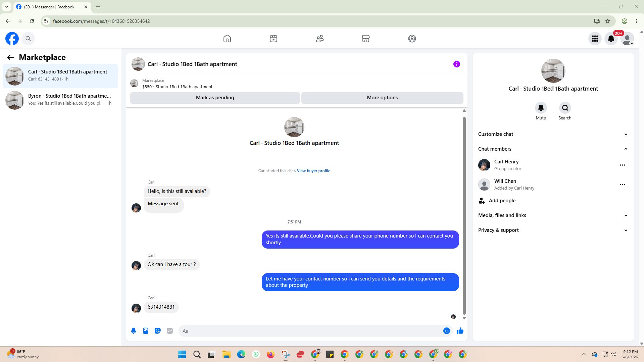Click Mark as pending button
The height and width of the screenshot is (362, 644).
(x=215, y=98)
